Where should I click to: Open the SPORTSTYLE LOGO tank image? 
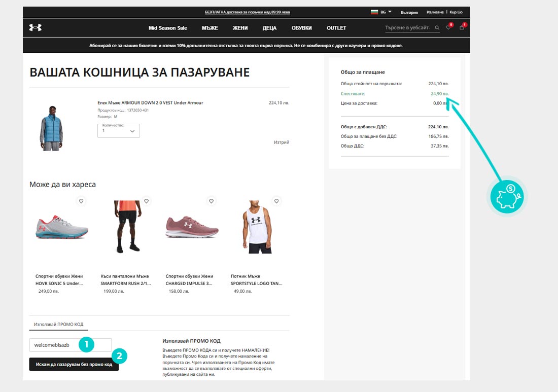pyautogui.click(x=257, y=227)
